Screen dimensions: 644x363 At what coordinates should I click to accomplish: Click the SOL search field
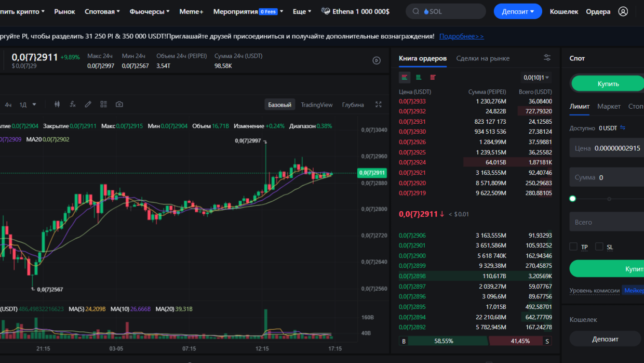[x=446, y=11]
